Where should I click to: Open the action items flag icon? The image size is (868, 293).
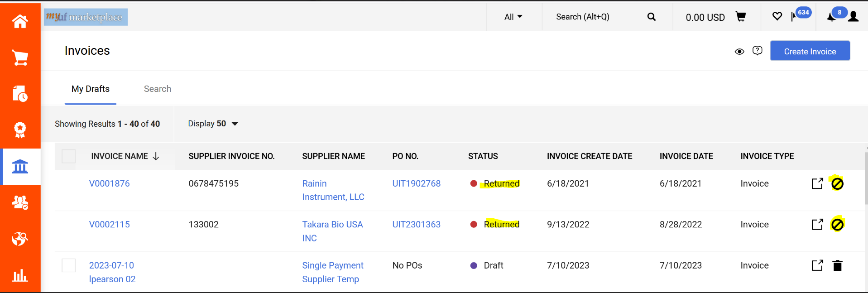(794, 17)
